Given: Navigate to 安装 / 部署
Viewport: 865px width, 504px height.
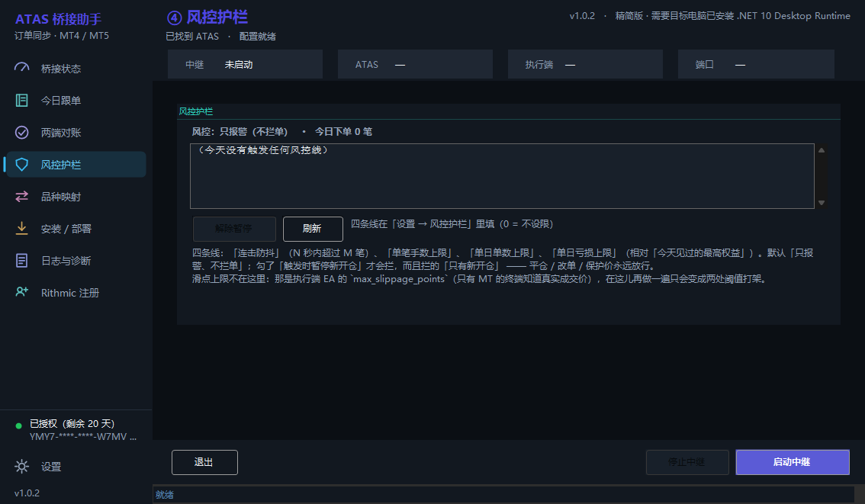Looking at the screenshot, I should click(x=76, y=228).
